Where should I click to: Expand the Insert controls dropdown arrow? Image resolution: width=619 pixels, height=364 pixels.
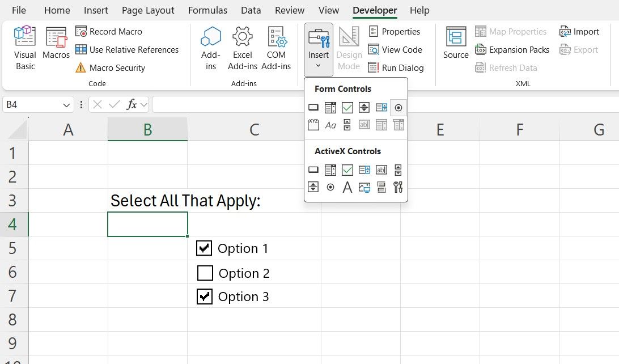[x=318, y=66]
